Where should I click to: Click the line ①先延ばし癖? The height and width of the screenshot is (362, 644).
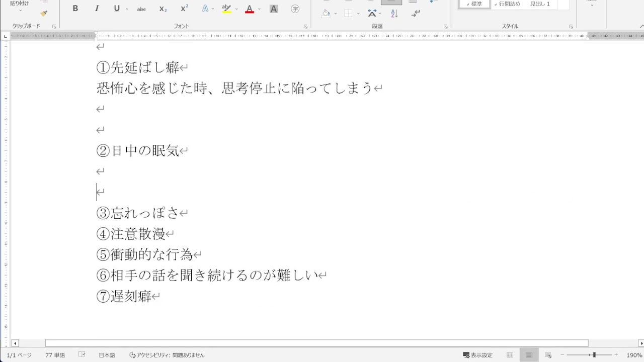tap(138, 67)
